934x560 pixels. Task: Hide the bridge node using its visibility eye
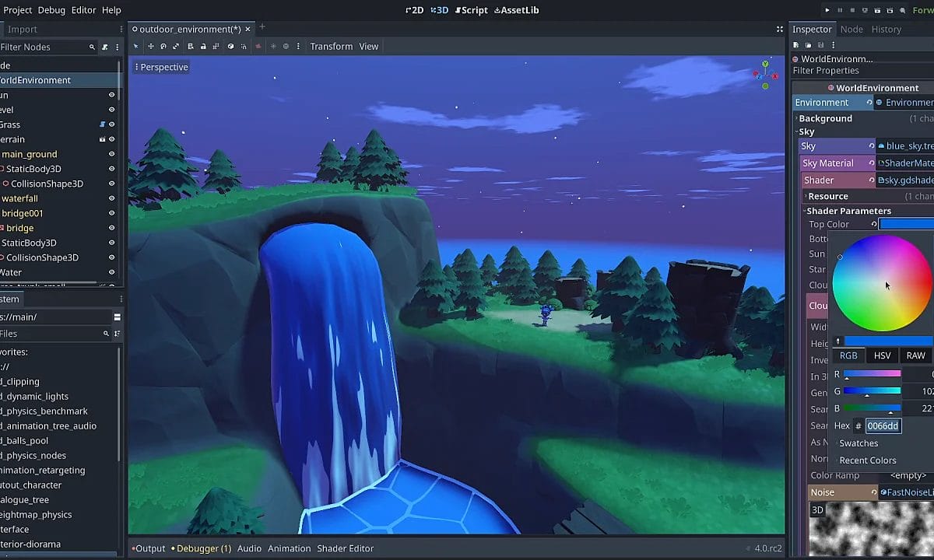click(x=111, y=227)
